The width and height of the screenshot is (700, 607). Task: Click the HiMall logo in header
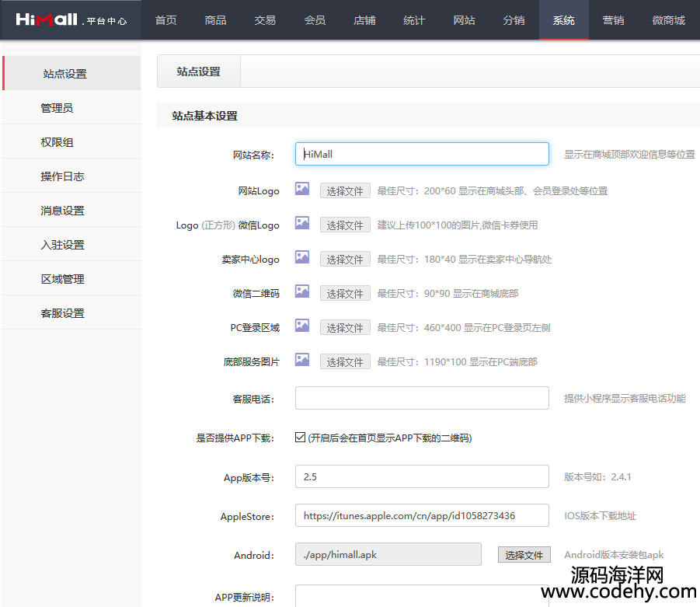(71, 19)
